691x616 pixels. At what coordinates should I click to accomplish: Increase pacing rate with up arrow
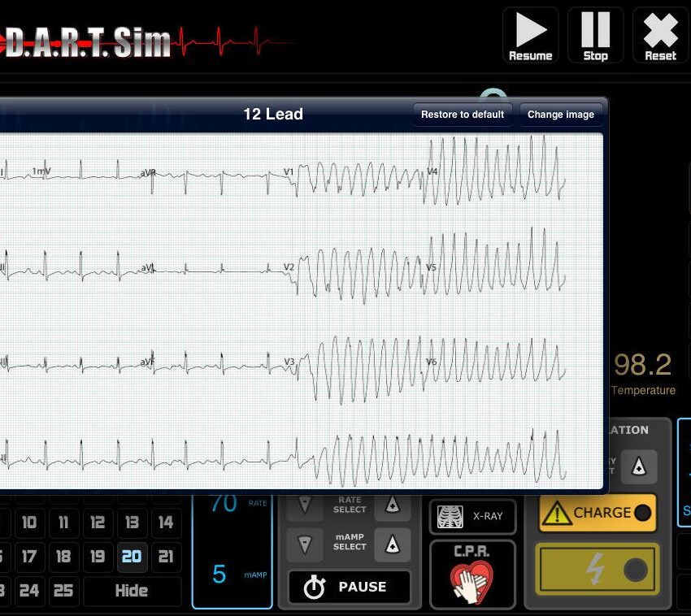coord(392,505)
